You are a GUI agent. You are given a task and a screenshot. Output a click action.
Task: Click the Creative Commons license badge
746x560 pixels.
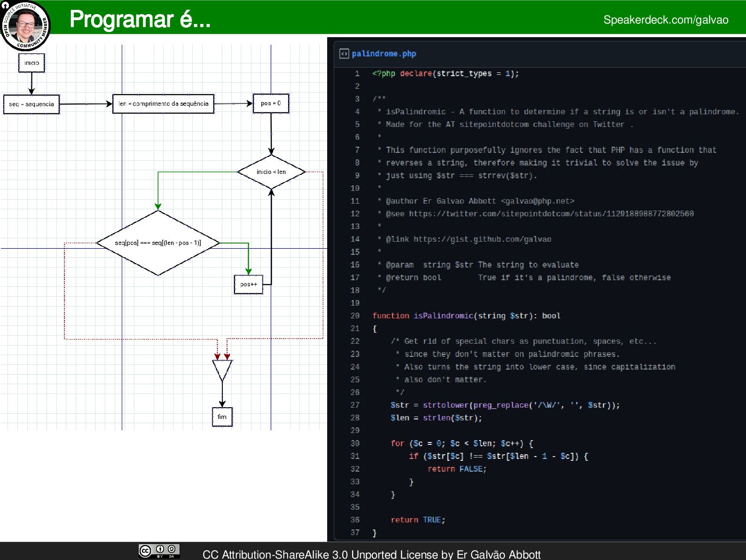click(159, 551)
